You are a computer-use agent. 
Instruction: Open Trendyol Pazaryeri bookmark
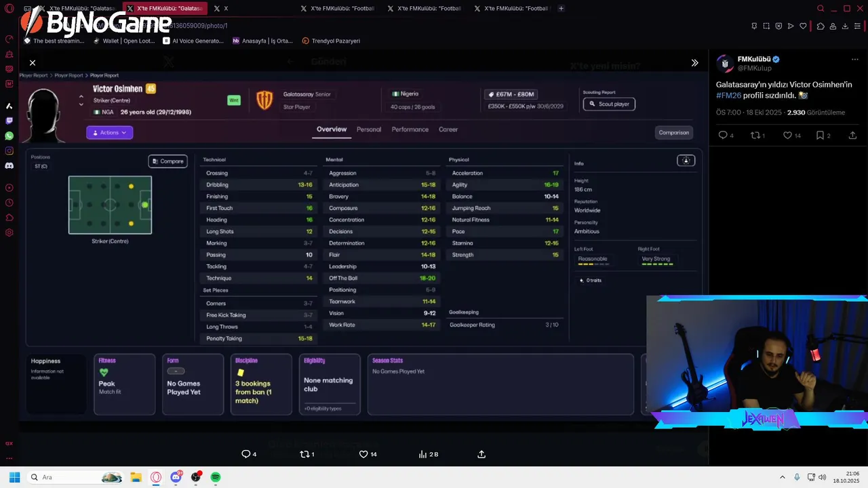point(331,41)
